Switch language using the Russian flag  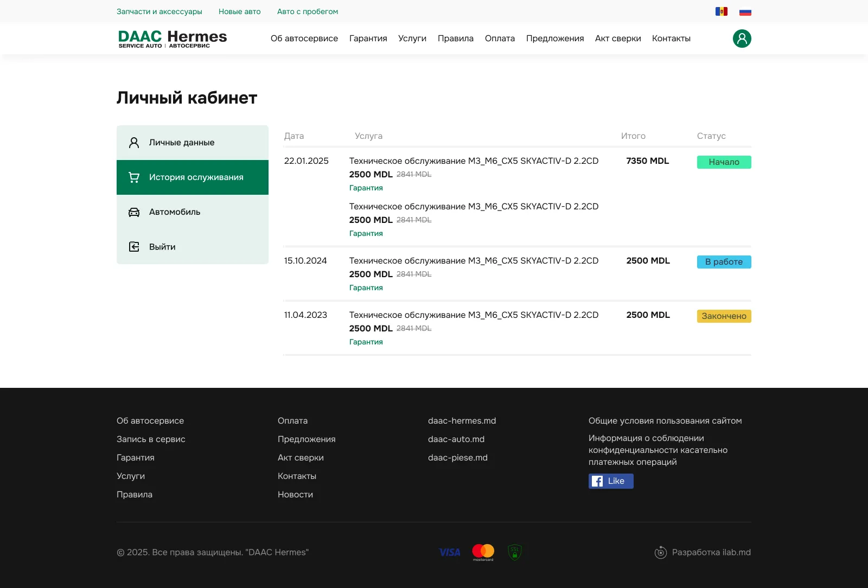(x=745, y=11)
